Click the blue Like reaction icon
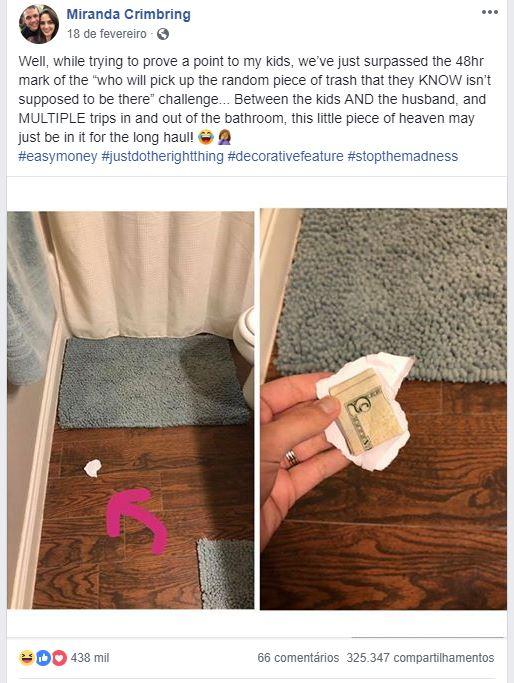This screenshot has height=683, width=514. click(x=43, y=658)
